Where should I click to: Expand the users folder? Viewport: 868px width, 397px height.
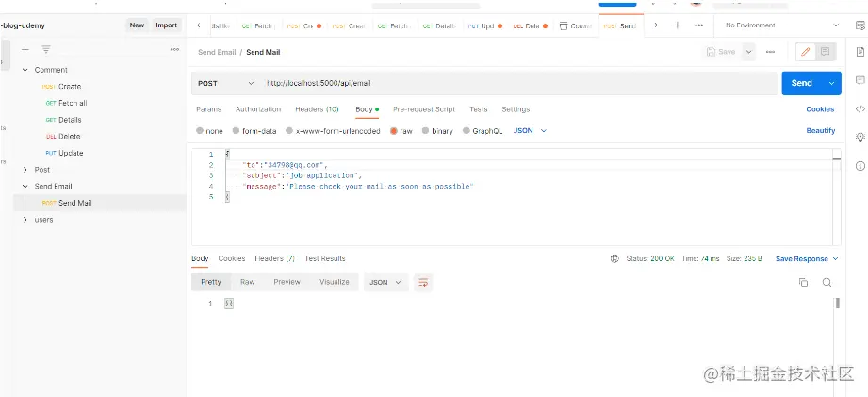pyautogui.click(x=25, y=220)
